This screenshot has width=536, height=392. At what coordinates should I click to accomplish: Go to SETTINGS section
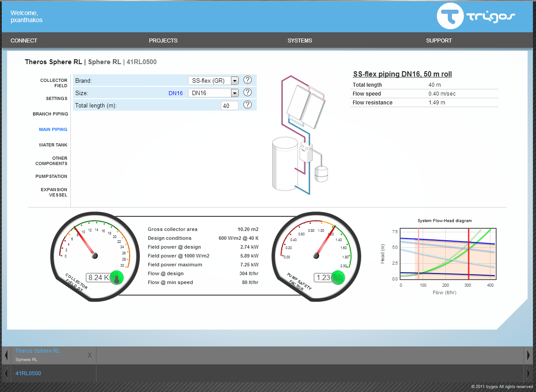(57, 99)
